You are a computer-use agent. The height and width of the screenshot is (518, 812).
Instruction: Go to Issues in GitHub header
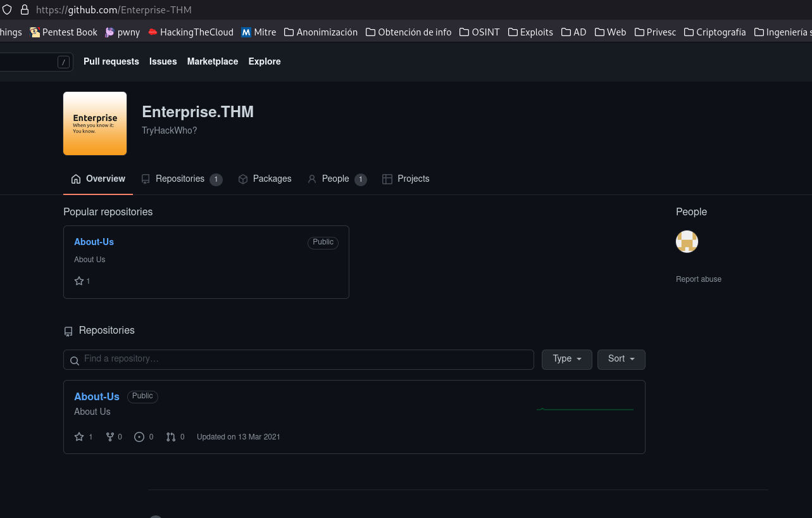(x=163, y=61)
